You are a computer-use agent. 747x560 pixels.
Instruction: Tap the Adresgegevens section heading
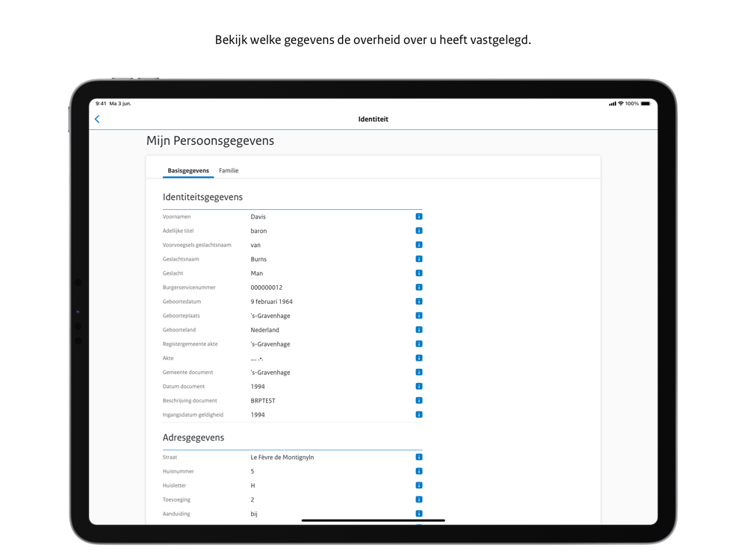pos(193,438)
